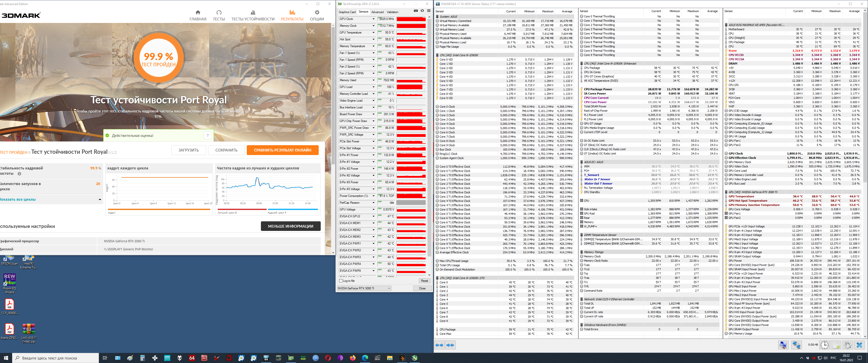Open NVIDIA GeForce RTX 3080 Ti device combo box
The image size is (868, 363).
click(x=364, y=288)
